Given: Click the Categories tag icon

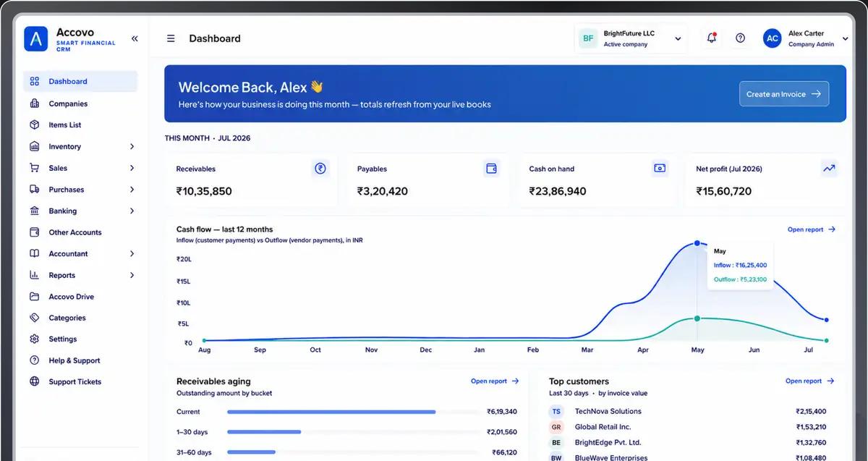Looking at the screenshot, I should pos(34,318).
